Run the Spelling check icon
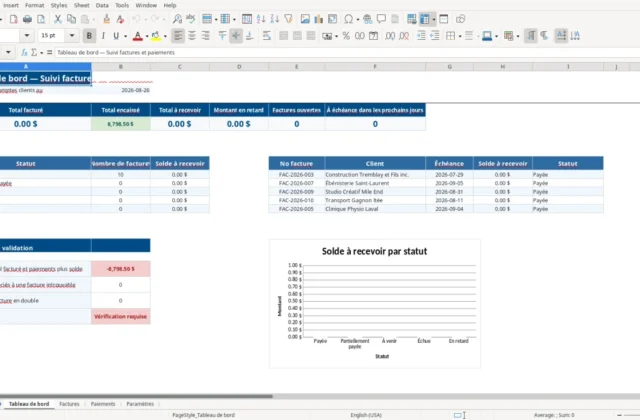The width and height of the screenshot is (640, 420). pos(191,19)
